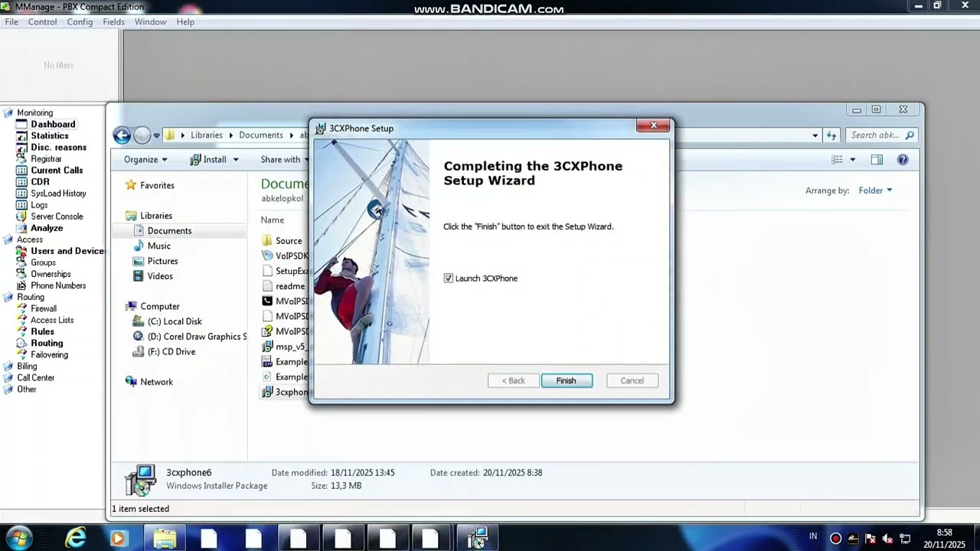Open the Organize dropdown
The width and height of the screenshot is (980, 551).
(x=145, y=159)
